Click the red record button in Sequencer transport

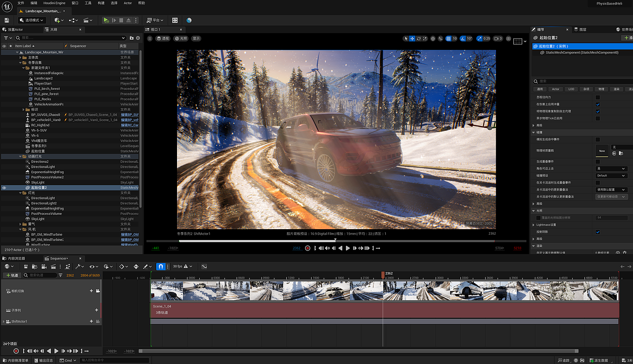click(x=16, y=351)
